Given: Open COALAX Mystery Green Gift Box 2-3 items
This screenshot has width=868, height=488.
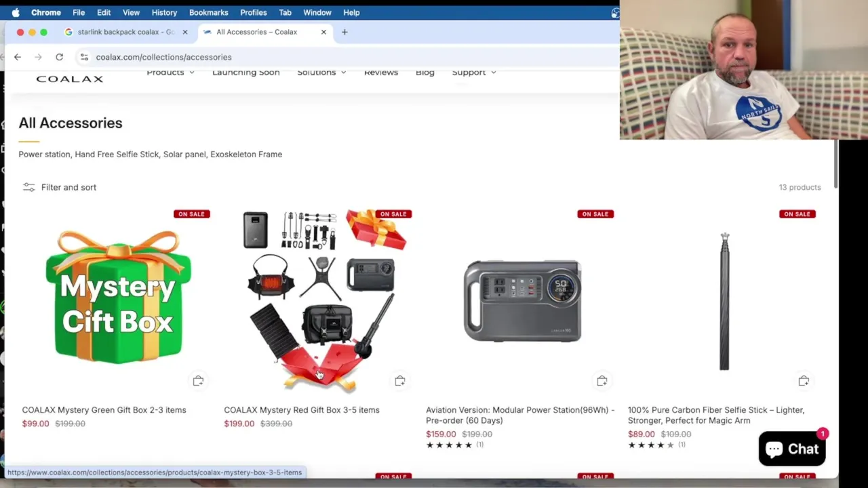Looking at the screenshot, I should click(104, 410).
